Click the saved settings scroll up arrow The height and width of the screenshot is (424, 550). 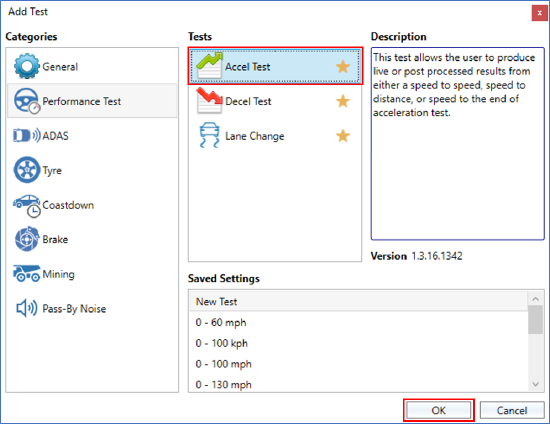coord(536,299)
